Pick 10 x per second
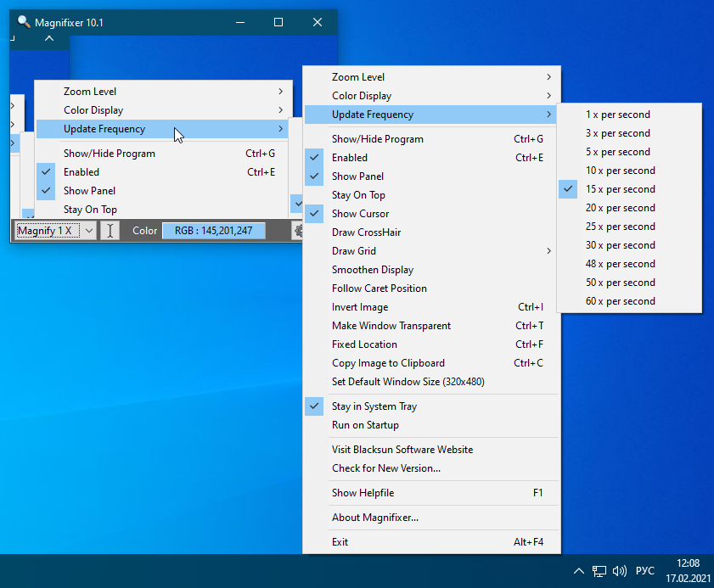The height and width of the screenshot is (588, 714). (x=629, y=171)
